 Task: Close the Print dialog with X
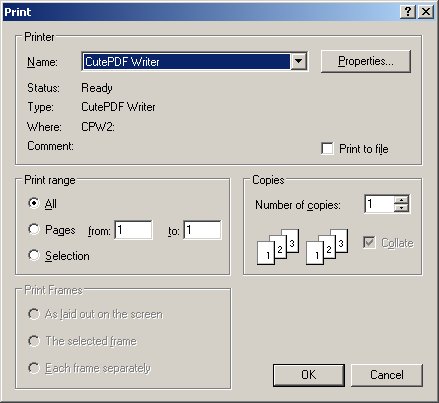pyautogui.click(x=426, y=12)
